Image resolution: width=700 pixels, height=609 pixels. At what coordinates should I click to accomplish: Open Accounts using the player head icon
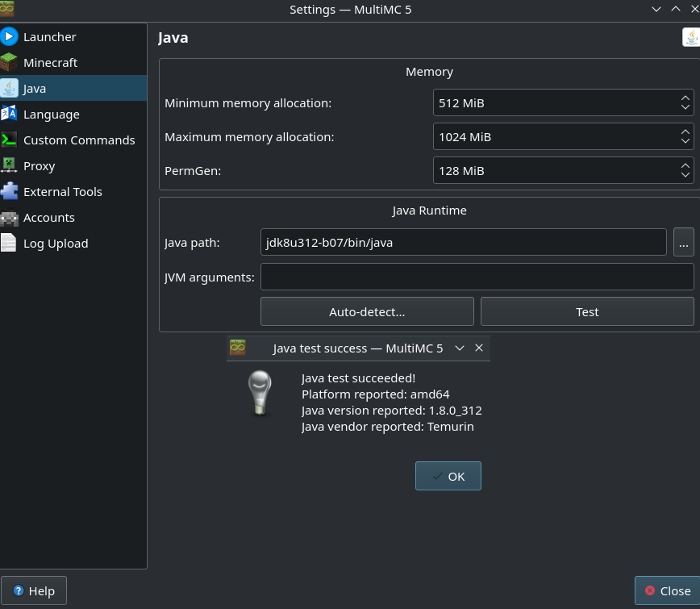point(10,217)
